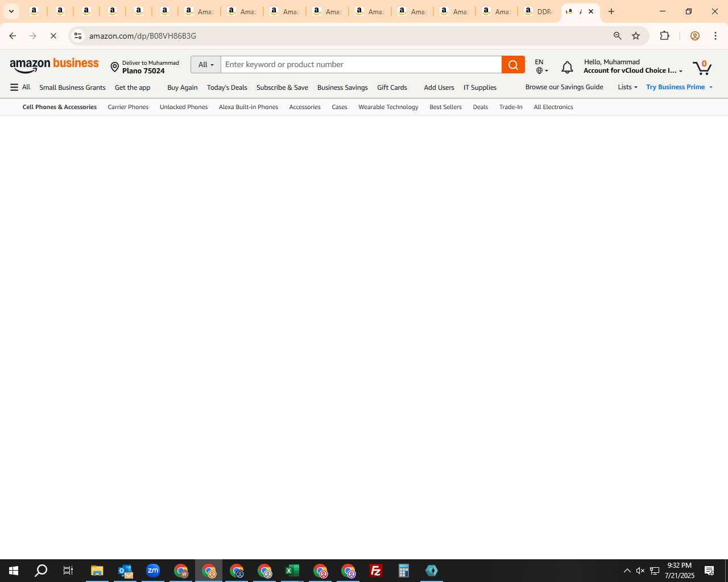Open Action Center notifications icon

click(709, 571)
